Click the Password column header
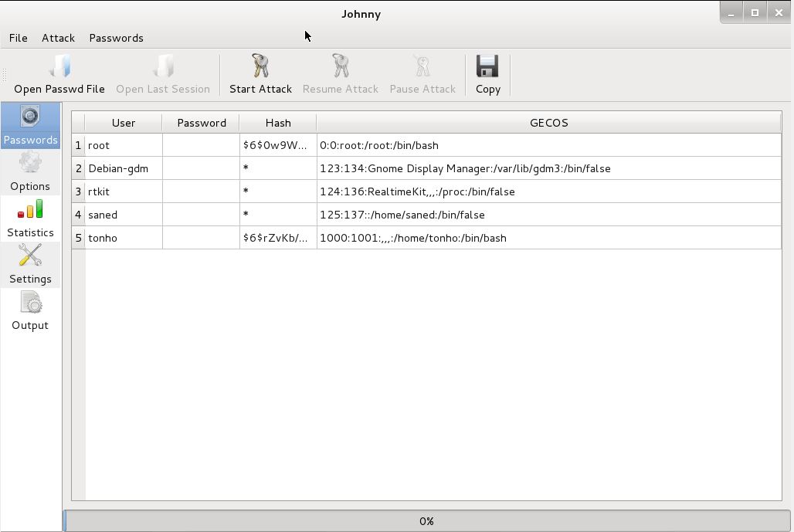The width and height of the screenshot is (794, 532). pos(201,123)
